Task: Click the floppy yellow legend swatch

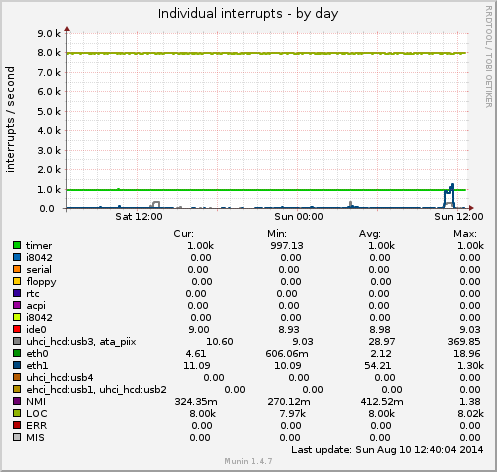Action: coord(17,281)
